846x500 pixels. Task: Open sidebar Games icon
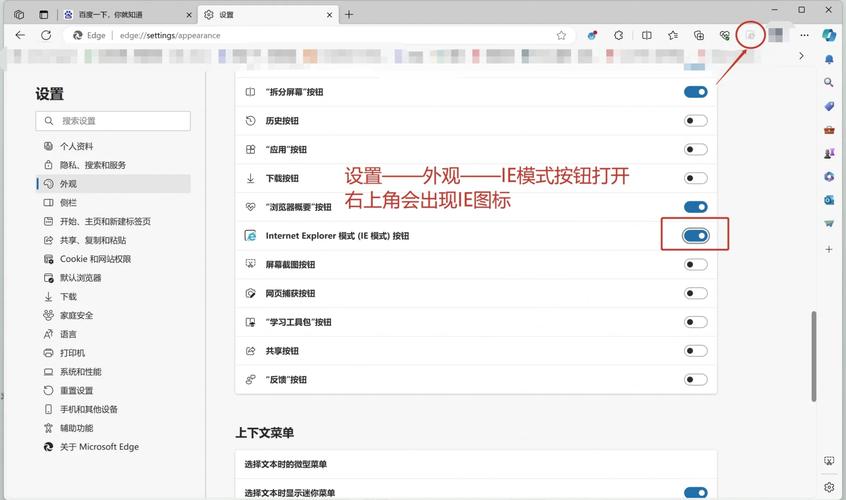[829, 153]
